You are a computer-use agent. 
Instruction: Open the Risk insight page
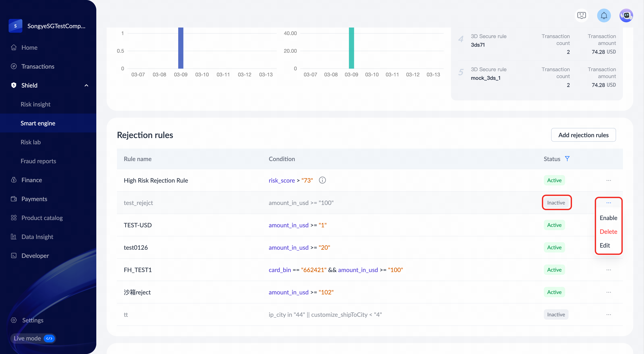pyautogui.click(x=35, y=104)
